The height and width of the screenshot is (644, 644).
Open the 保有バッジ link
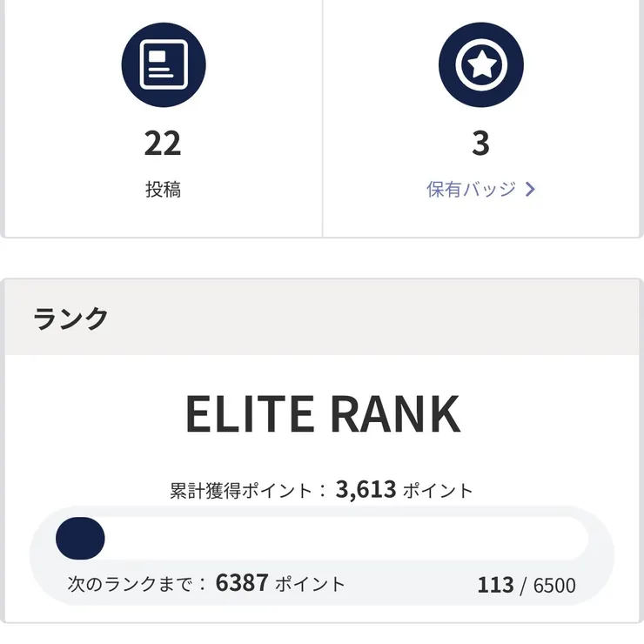click(x=472, y=189)
